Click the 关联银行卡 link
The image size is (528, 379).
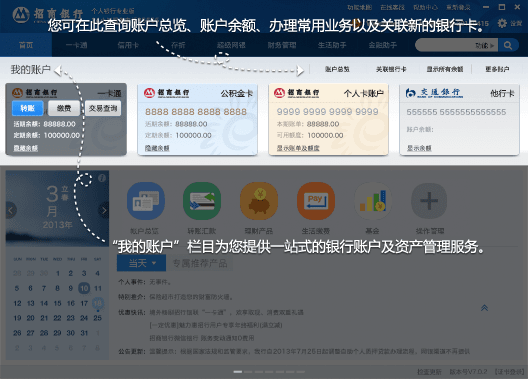[x=391, y=69]
